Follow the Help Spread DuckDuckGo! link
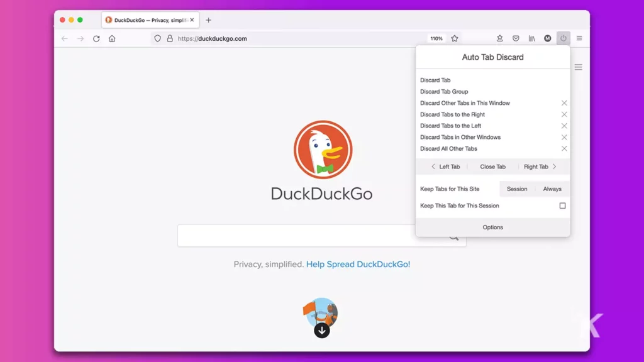 click(x=358, y=264)
